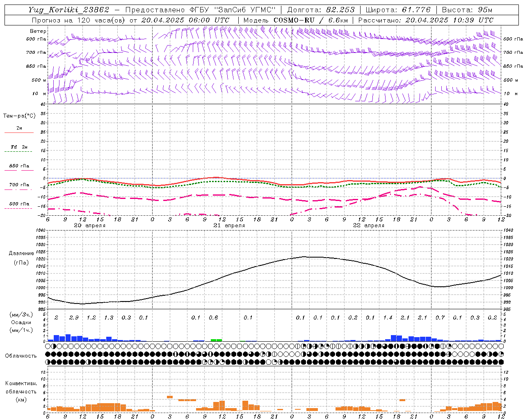Click the (мм/1ч.) precipitation unit label

pyautogui.click(x=21, y=330)
